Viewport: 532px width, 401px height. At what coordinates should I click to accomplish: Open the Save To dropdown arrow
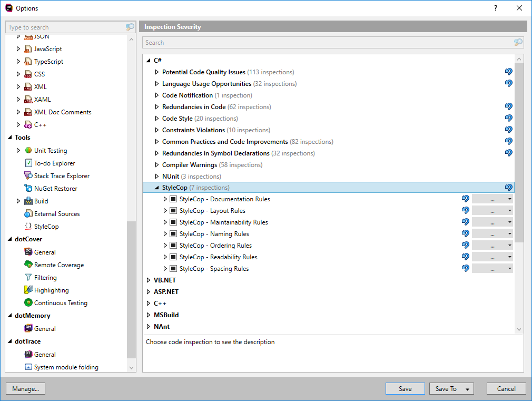[x=468, y=389]
